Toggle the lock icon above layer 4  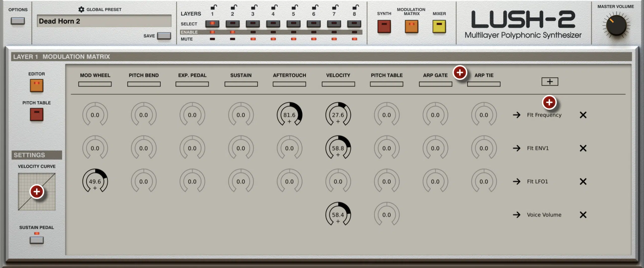[x=274, y=7]
